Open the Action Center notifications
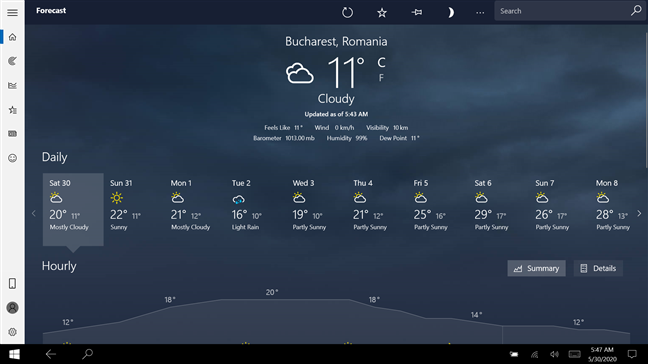648x364 pixels. coord(632,354)
